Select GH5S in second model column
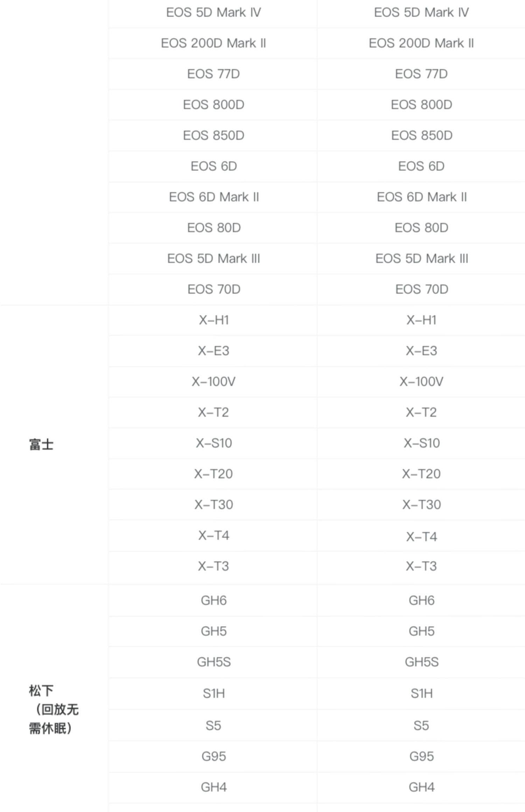 click(x=421, y=662)
